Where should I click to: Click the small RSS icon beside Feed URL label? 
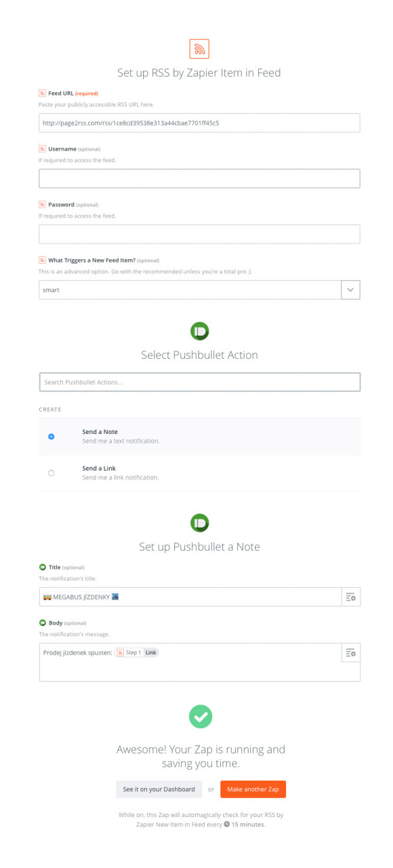(42, 93)
